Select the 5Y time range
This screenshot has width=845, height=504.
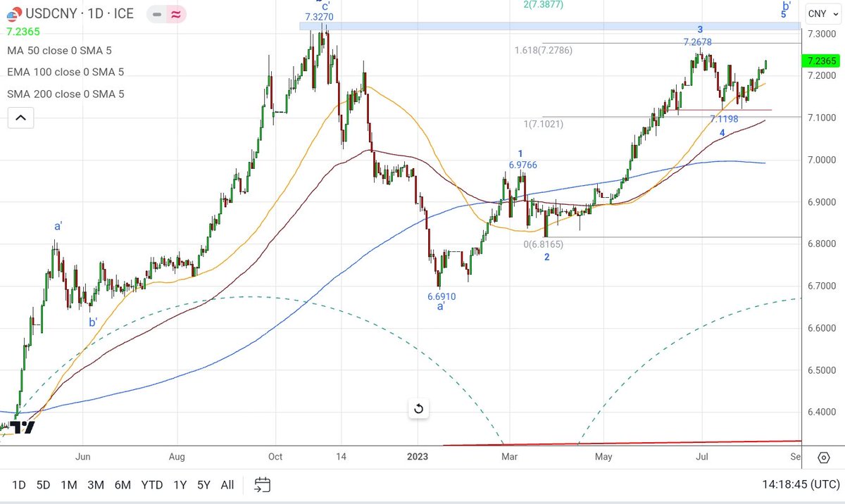coord(204,484)
